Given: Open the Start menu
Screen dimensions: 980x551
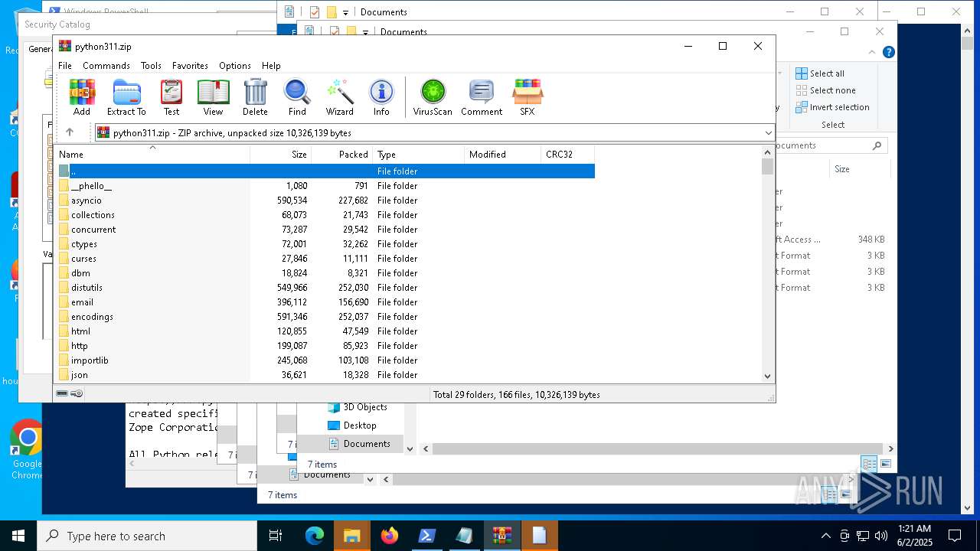Looking at the screenshot, I should click(x=18, y=536).
